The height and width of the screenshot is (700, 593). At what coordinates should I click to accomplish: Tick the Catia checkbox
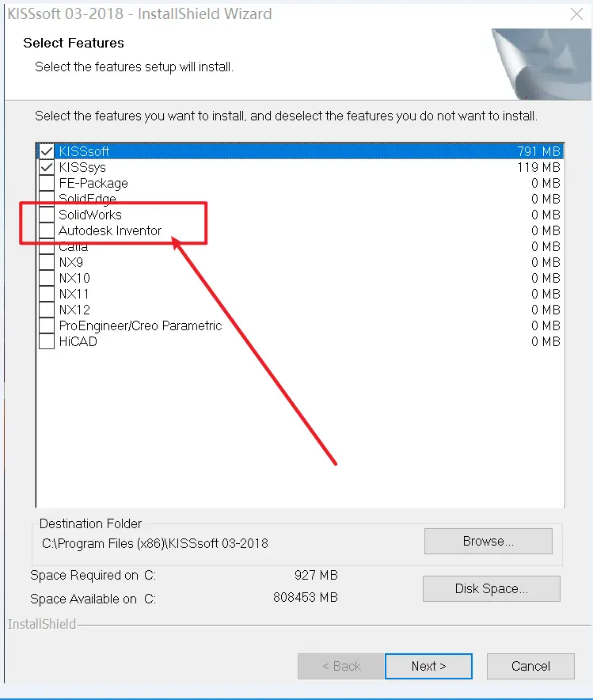[47, 247]
